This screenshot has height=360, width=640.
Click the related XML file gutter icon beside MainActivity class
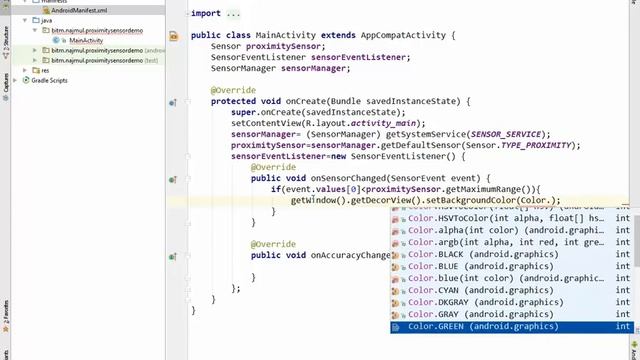pyautogui.click(x=173, y=36)
